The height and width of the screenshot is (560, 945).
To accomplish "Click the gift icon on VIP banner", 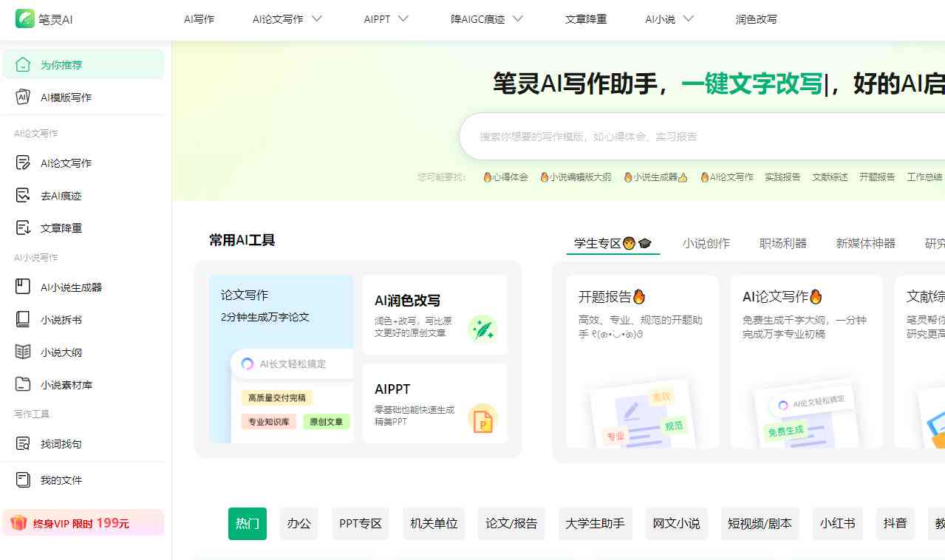I will [x=18, y=523].
